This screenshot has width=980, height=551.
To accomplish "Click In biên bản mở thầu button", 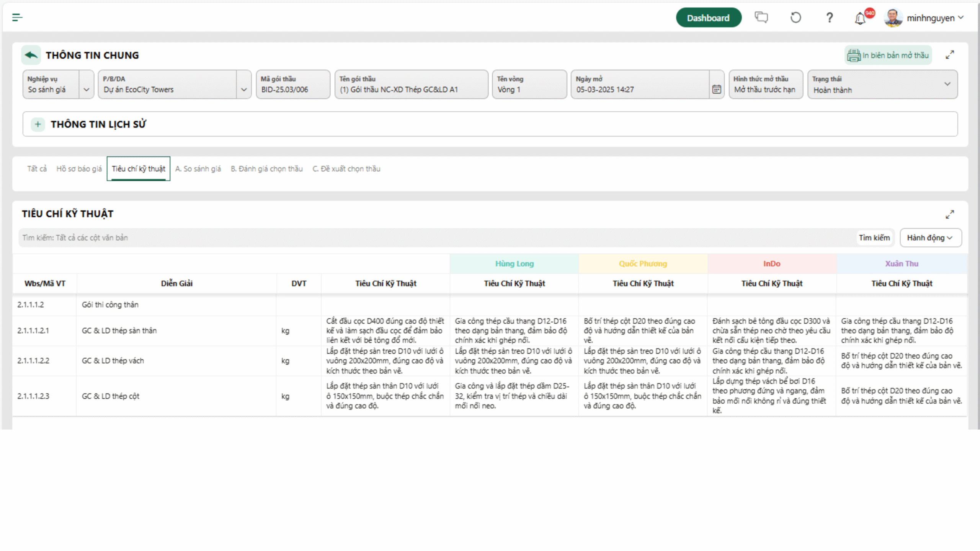I will [888, 55].
